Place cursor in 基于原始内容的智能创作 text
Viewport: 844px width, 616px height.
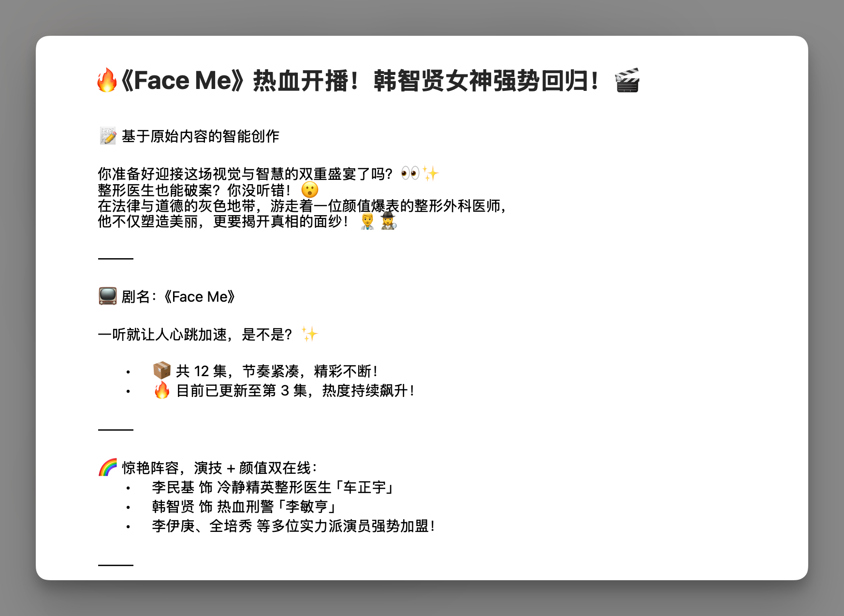click(200, 136)
